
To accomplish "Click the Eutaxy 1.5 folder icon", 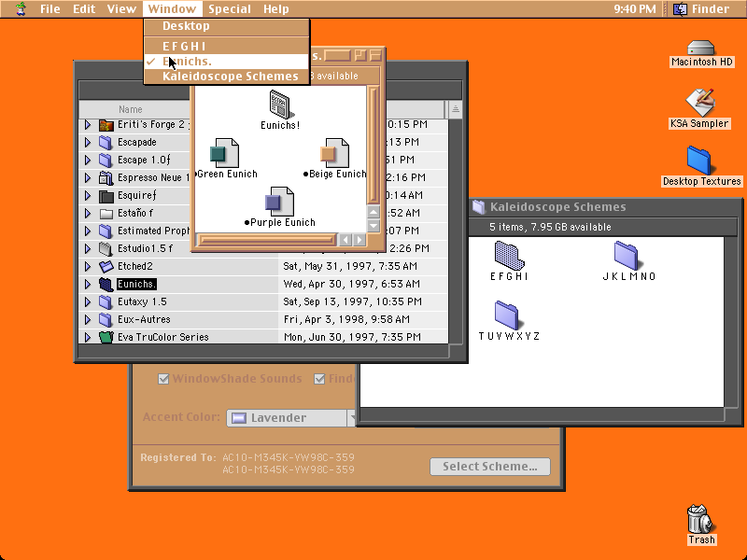I will coord(106,301).
